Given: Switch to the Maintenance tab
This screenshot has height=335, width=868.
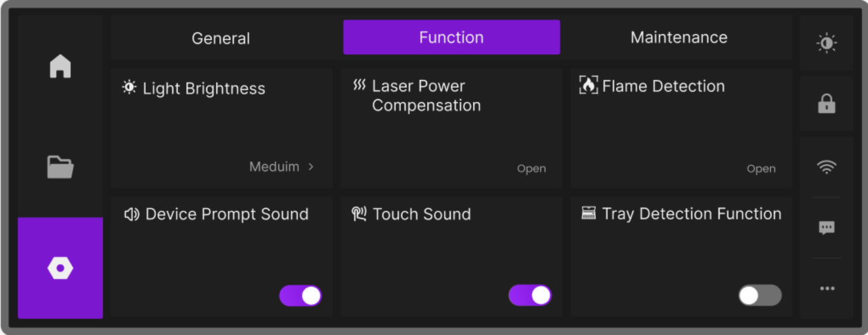Looking at the screenshot, I should click(678, 37).
